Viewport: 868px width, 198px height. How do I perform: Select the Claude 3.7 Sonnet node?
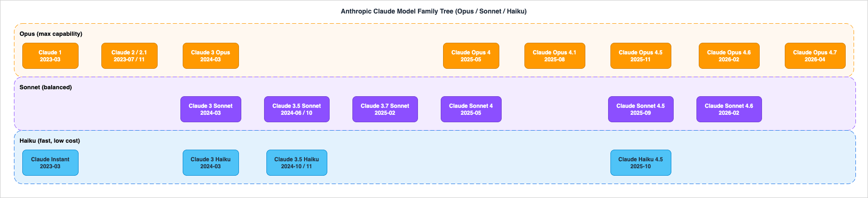pyautogui.click(x=385, y=109)
